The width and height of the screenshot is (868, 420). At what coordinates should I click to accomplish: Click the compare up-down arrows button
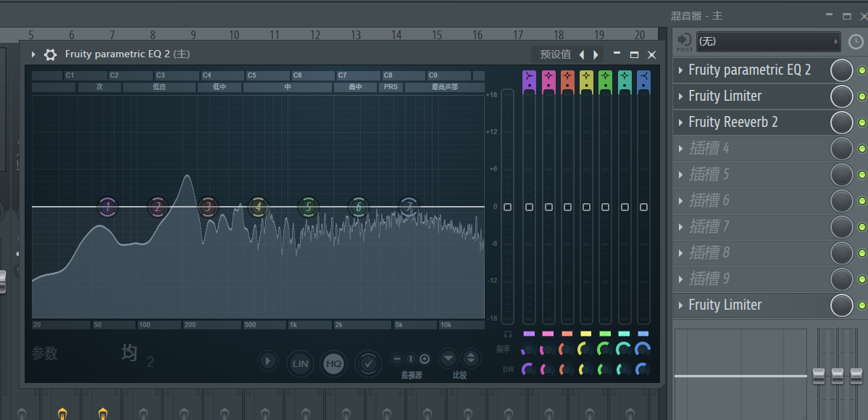coord(471,358)
